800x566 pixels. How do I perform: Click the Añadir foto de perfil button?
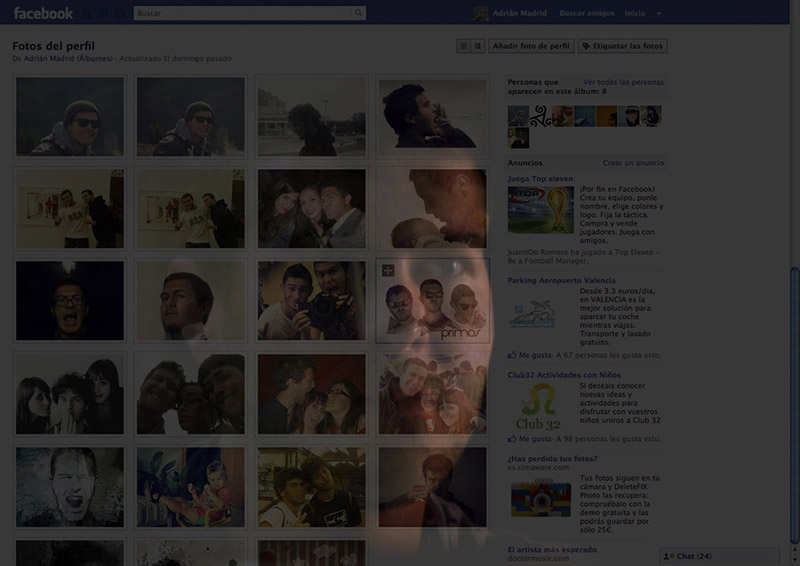pos(531,46)
